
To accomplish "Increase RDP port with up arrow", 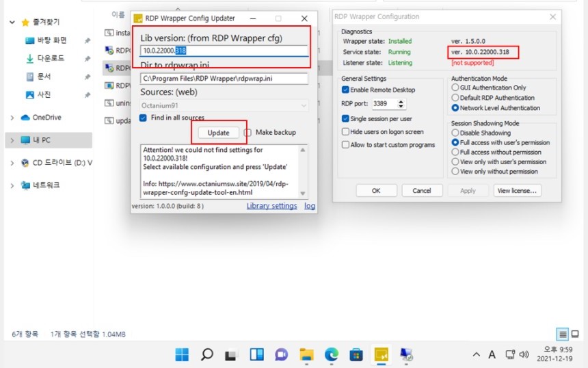I will click(401, 101).
